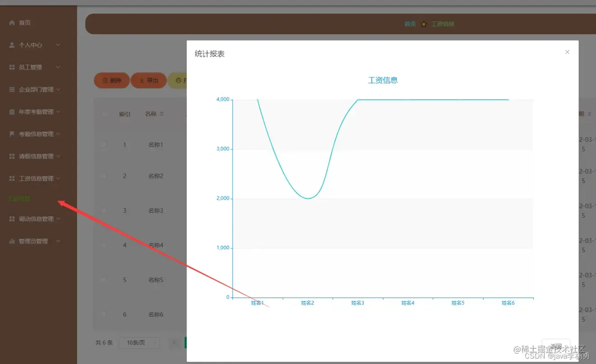Expand the 年度考勤管理 chevron

point(58,112)
